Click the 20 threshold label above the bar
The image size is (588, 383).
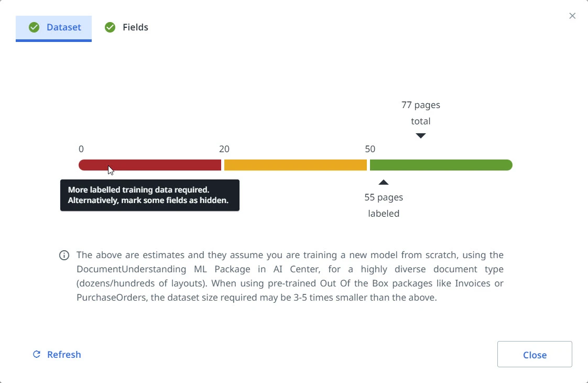(224, 149)
